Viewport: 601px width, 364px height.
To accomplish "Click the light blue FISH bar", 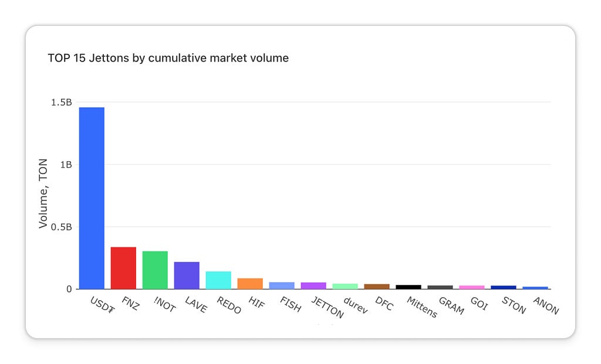I will coord(282,285).
